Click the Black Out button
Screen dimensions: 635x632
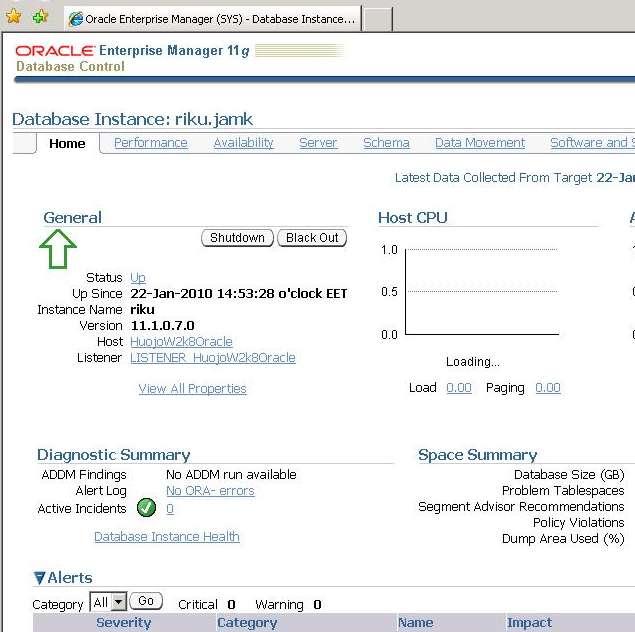tap(312, 238)
